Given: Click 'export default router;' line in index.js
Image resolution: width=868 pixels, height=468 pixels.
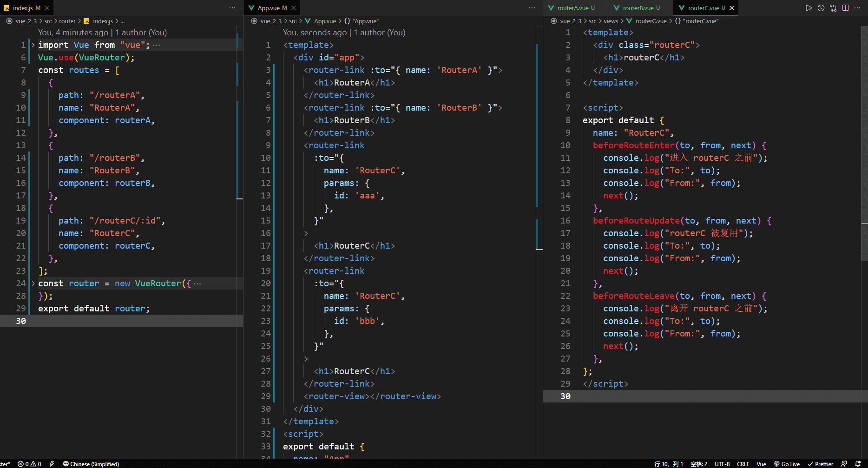Looking at the screenshot, I should (x=94, y=309).
